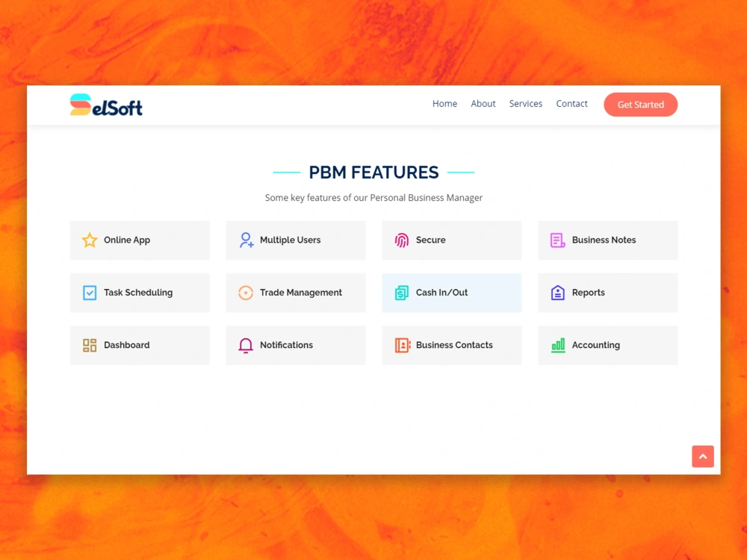This screenshot has width=747, height=560.
Task: Open the Services menu item
Action: tap(525, 104)
